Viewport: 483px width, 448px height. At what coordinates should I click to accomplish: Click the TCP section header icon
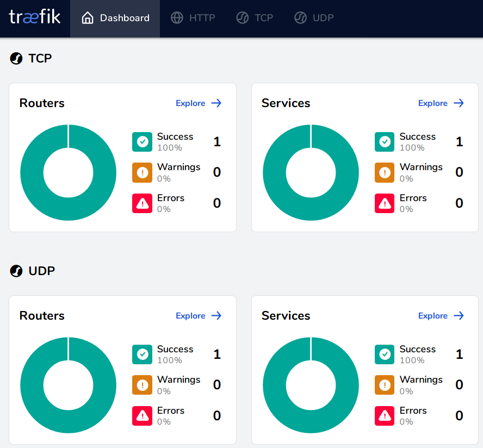pyautogui.click(x=16, y=58)
